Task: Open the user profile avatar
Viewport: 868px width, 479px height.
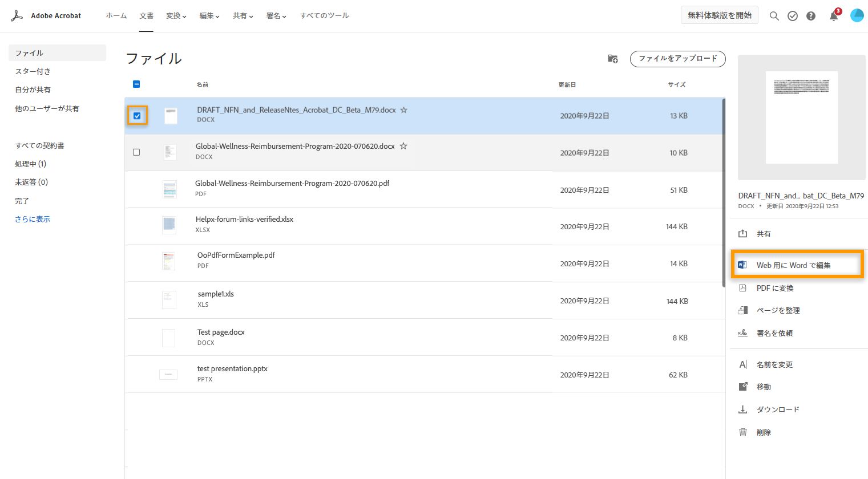Action: click(x=857, y=15)
